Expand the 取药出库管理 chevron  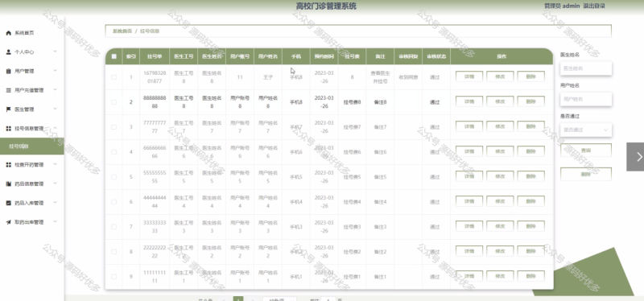click(55, 222)
